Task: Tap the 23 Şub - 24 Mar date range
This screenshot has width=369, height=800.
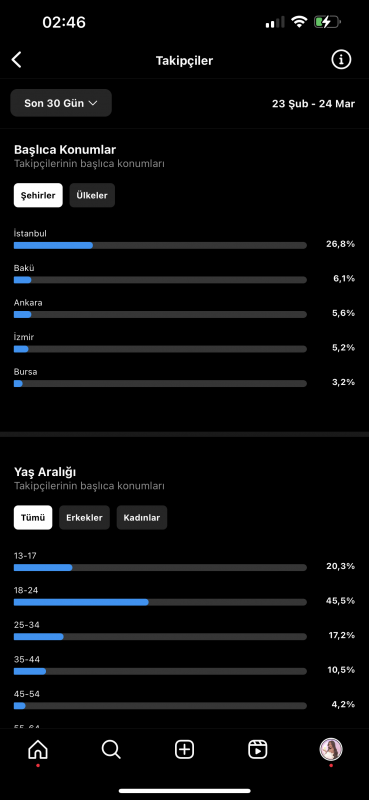Action: coord(313,104)
